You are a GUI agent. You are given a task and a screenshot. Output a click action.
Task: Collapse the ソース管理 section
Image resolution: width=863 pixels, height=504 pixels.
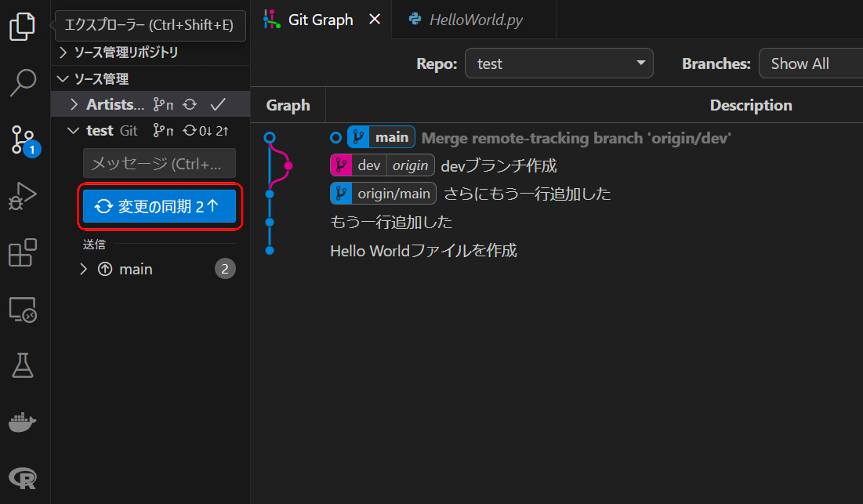(x=150, y=79)
